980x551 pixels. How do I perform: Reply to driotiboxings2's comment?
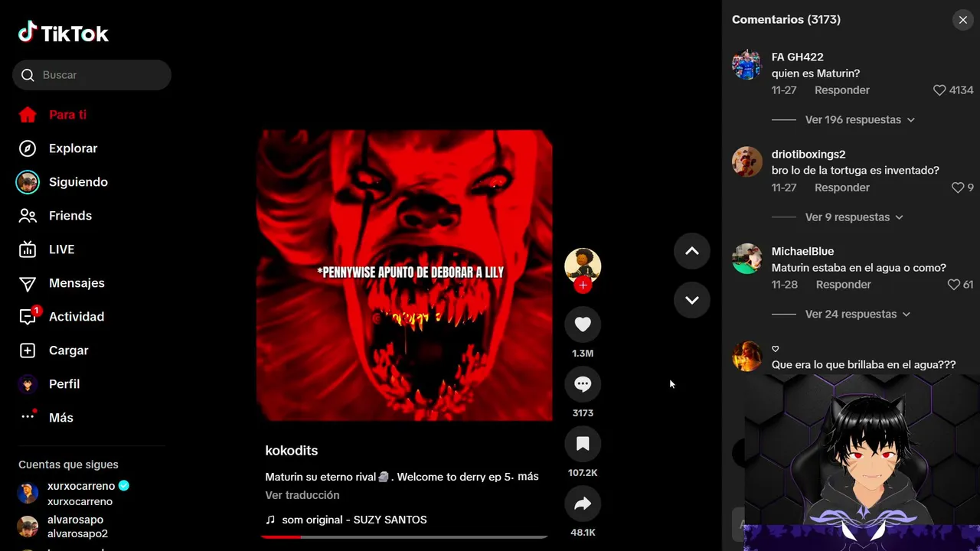click(842, 187)
